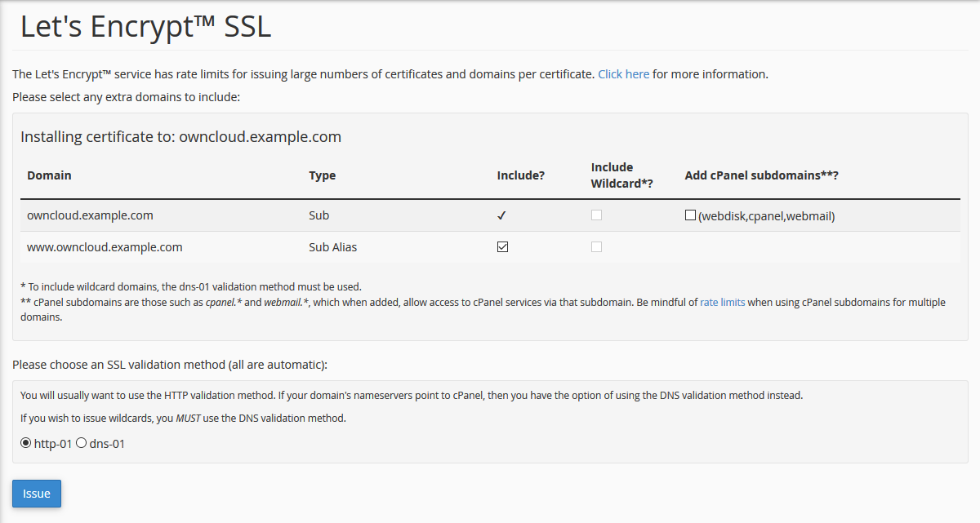Click the Include checkmark for owncloud.example.com
Screen dimensions: 980x523
coord(502,216)
